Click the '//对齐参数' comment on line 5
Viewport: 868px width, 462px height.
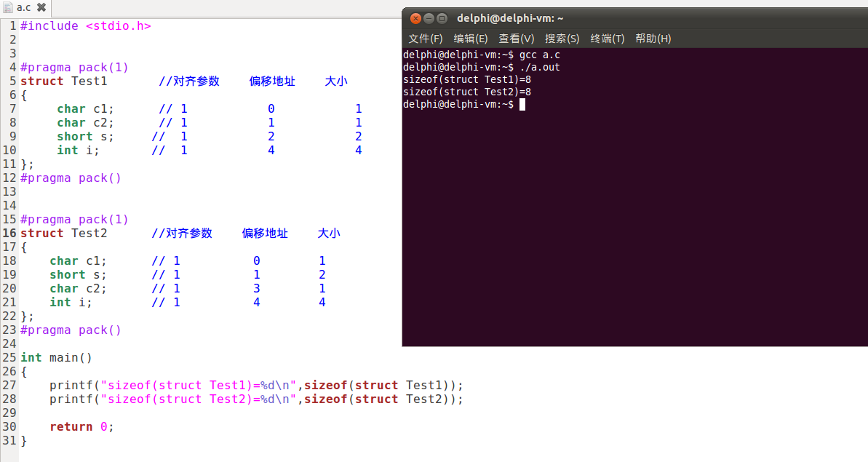pos(189,81)
